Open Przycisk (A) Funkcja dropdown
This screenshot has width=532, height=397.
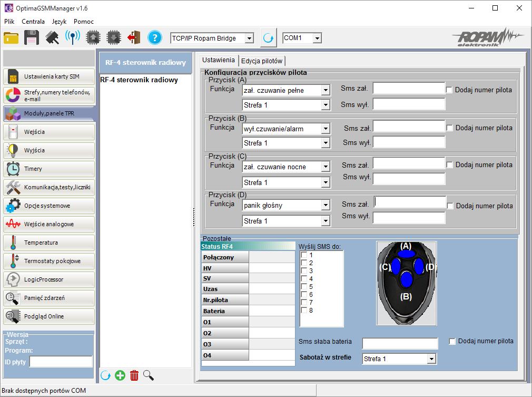(x=326, y=90)
